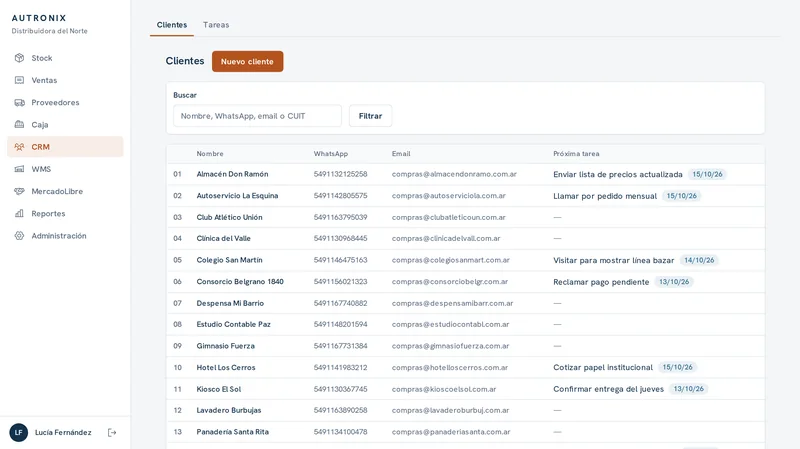Image resolution: width=800 pixels, height=449 pixels.
Task: Select client Estudio Contable Paz
Action: click(234, 325)
